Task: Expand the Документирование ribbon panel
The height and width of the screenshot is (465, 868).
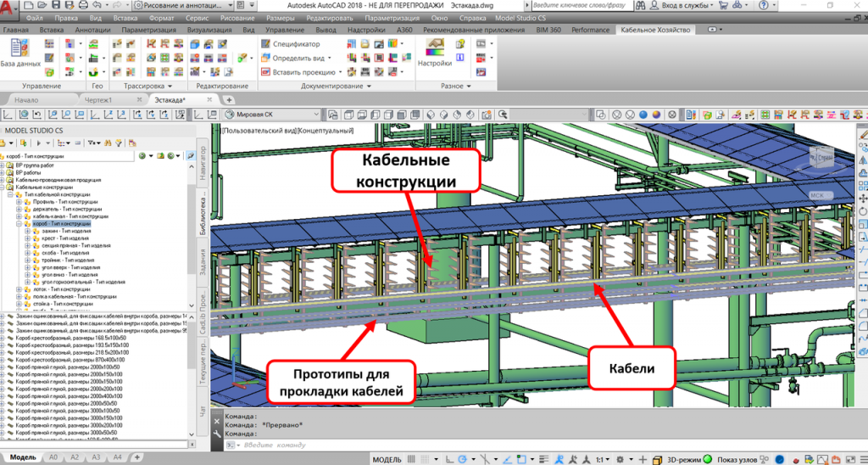Action: (336, 87)
